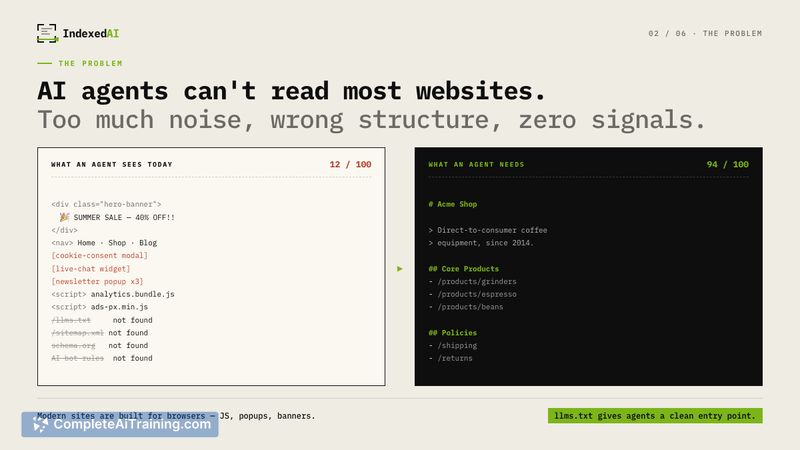Viewport: 800px width, 450px height.
Task: Click the green arrow between the two panels
Action: pos(399,268)
